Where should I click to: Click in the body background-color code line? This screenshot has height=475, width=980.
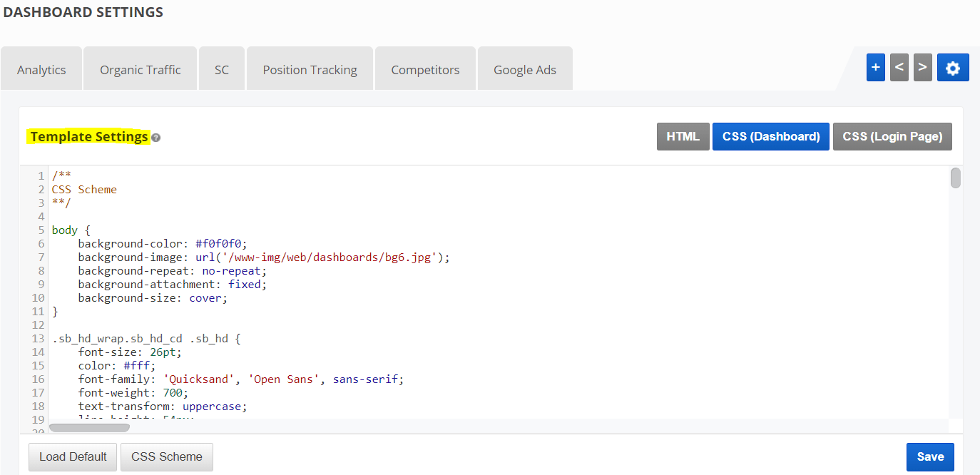click(x=163, y=244)
